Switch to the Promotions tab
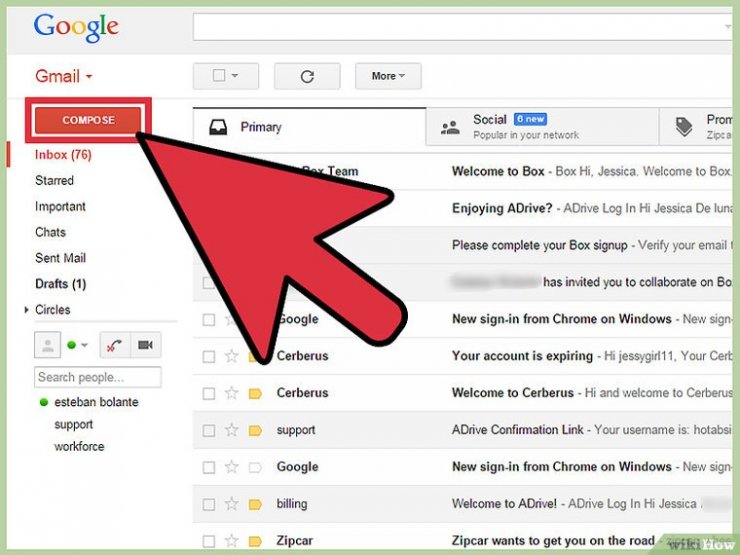Viewport: 740px width, 555px height. click(x=696, y=127)
